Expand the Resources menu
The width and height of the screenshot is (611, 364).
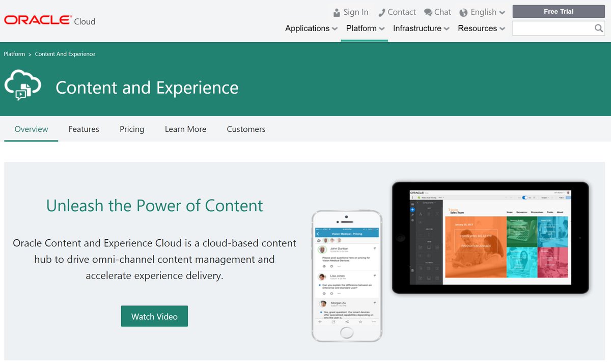point(481,29)
